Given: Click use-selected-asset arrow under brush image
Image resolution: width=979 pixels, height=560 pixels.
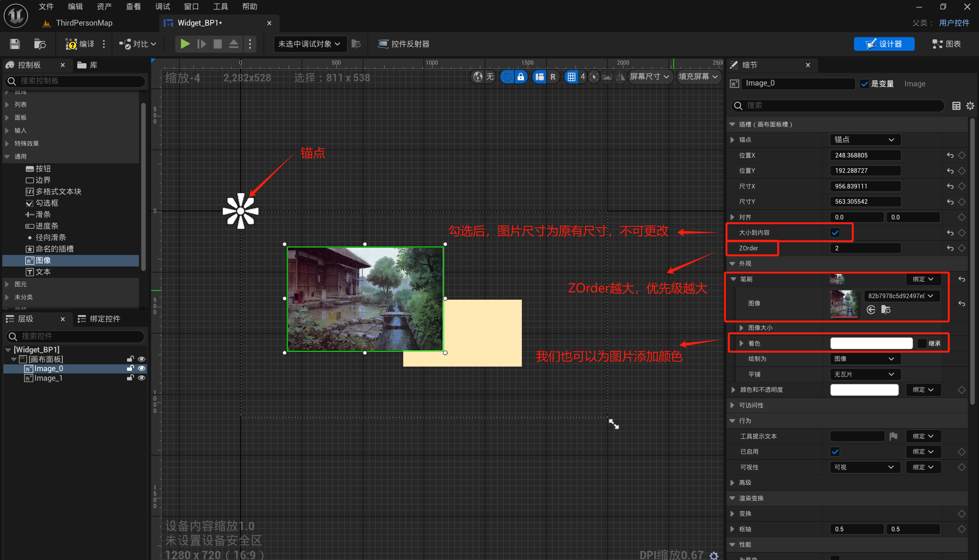Looking at the screenshot, I should tap(871, 310).
